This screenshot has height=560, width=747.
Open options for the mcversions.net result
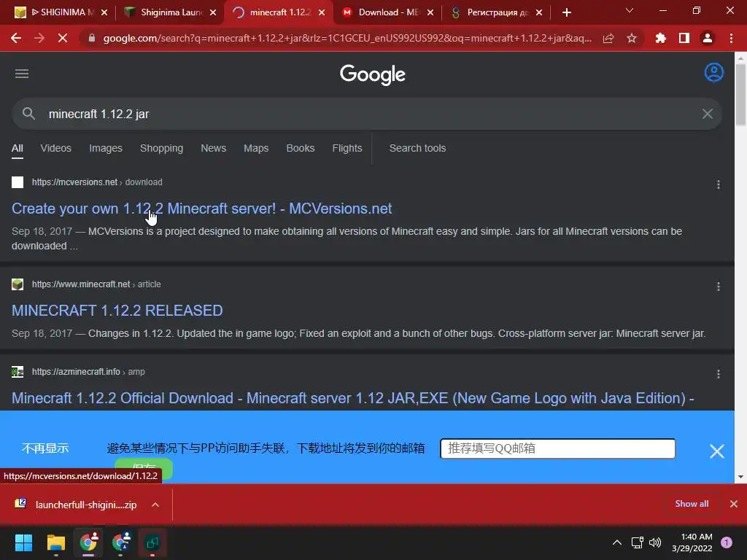[x=719, y=184]
